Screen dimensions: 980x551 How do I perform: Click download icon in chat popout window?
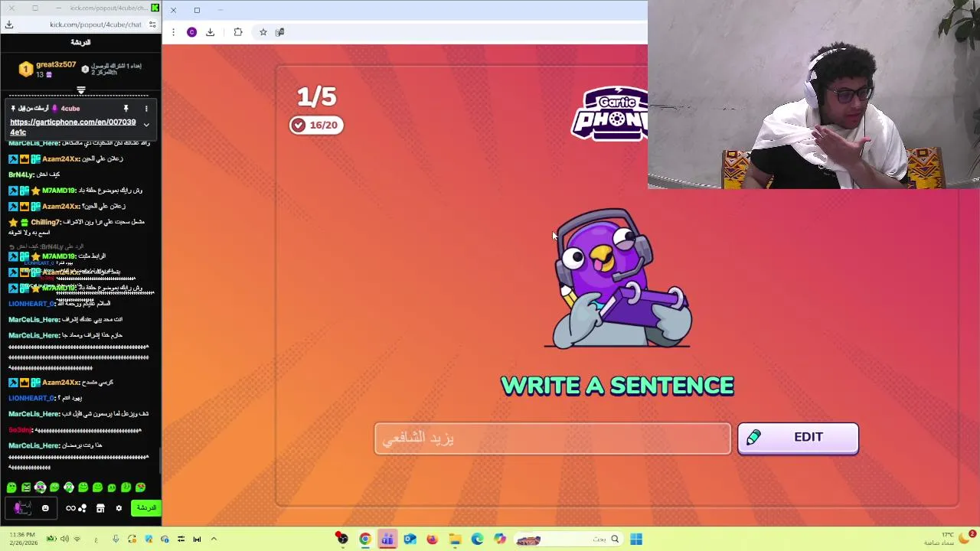click(x=9, y=24)
